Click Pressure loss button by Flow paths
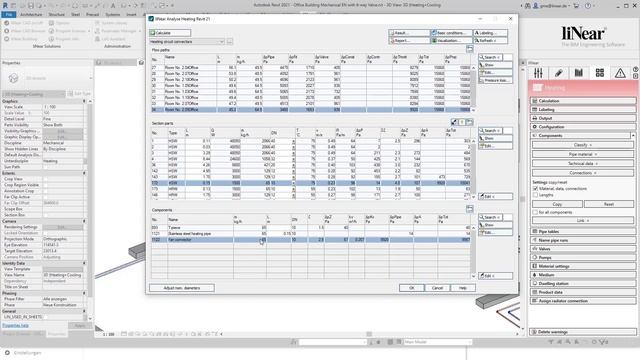The image size is (640, 360). 495,80
